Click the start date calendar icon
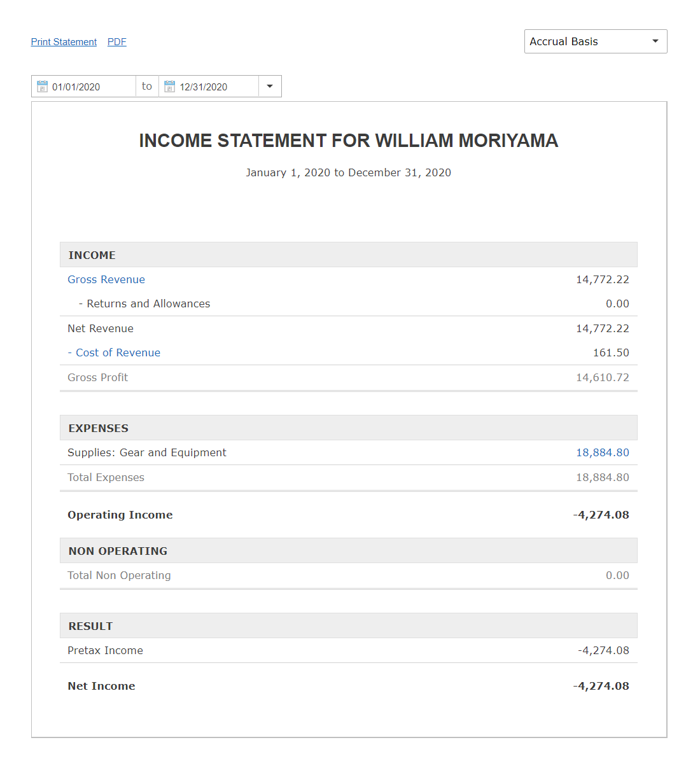700x768 pixels. (x=43, y=87)
